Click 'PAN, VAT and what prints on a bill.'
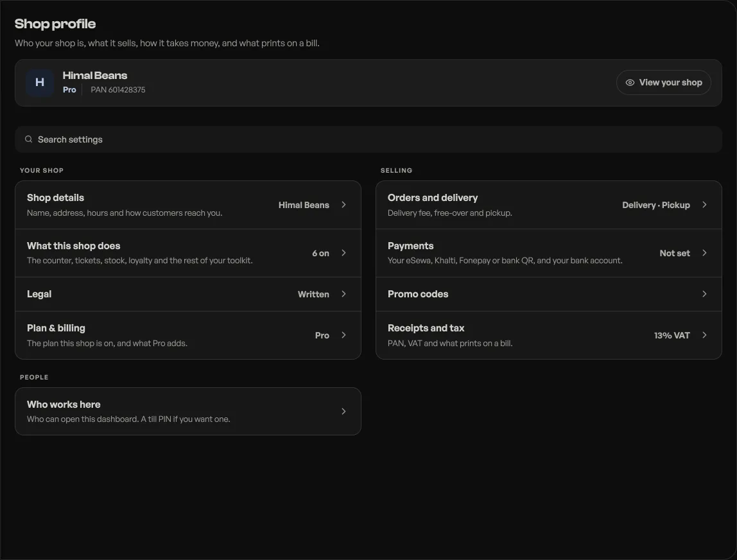Image resolution: width=737 pixels, height=560 pixels. [450, 343]
